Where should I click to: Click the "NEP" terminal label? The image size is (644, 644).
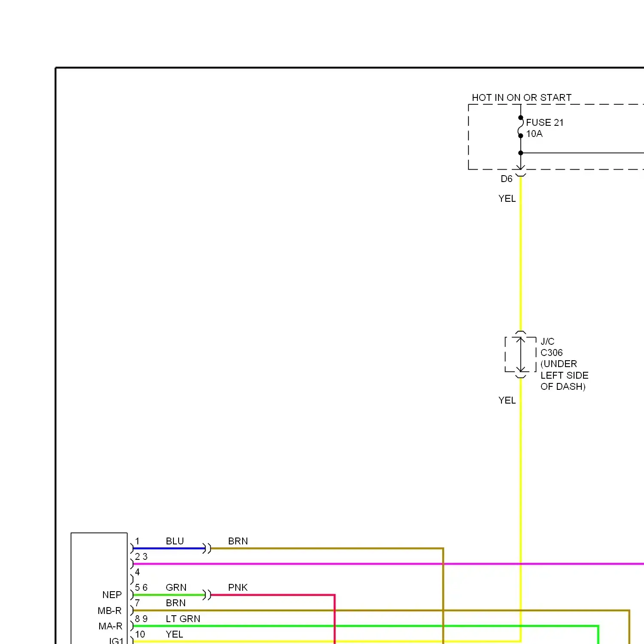tap(112, 595)
